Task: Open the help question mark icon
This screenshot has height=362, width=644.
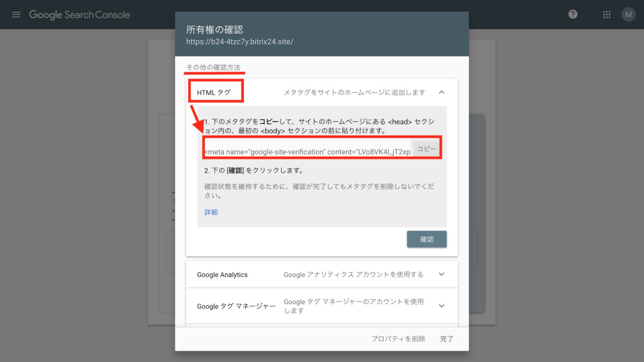Action: coord(573,14)
